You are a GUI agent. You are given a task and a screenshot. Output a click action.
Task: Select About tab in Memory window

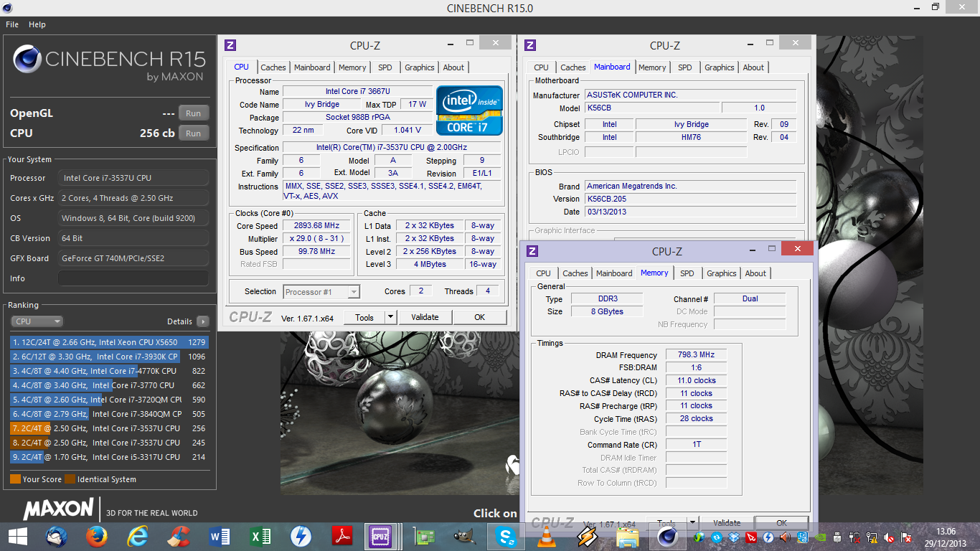coord(755,273)
